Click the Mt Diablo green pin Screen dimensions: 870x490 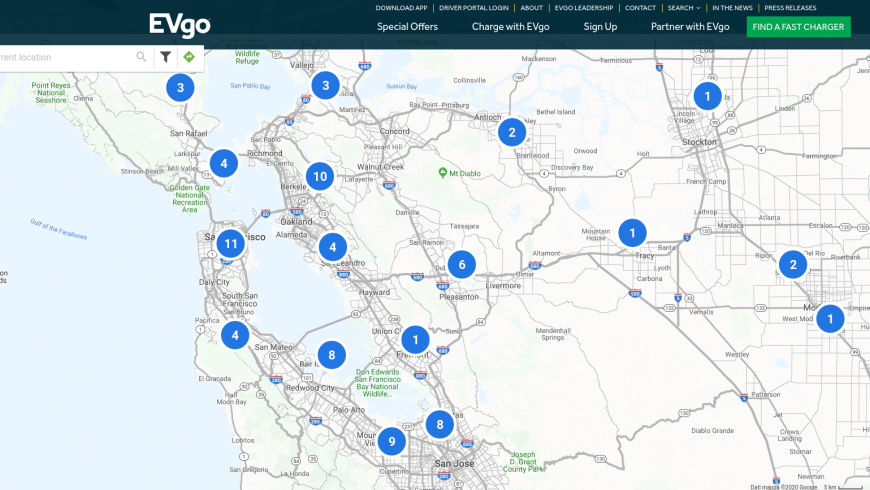coord(442,173)
